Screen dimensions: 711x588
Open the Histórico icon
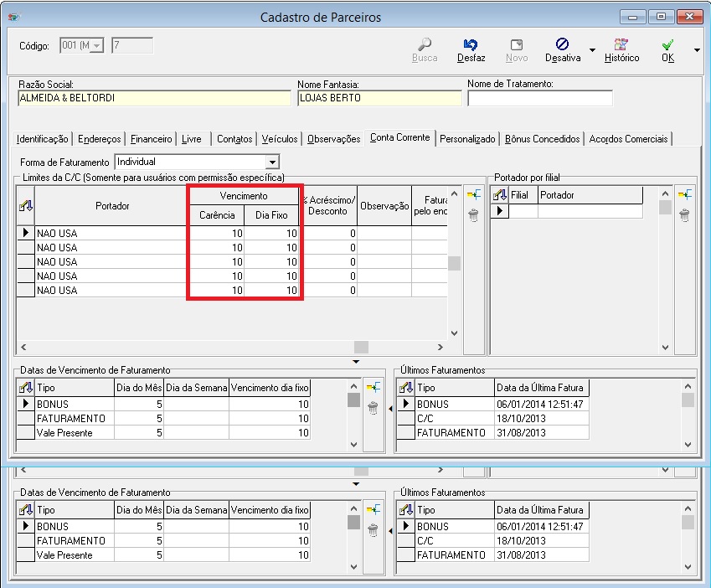coord(621,44)
